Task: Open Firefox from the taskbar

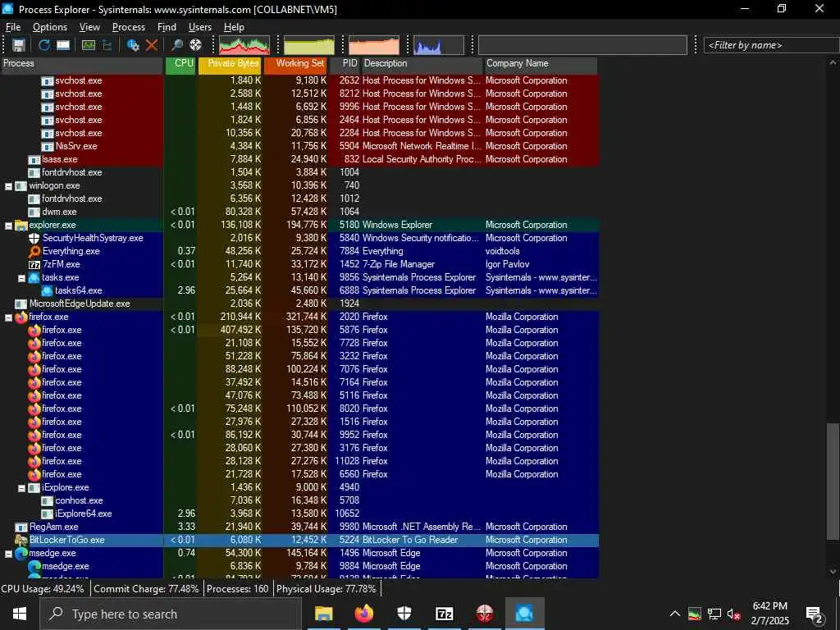Action: [x=363, y=614]
